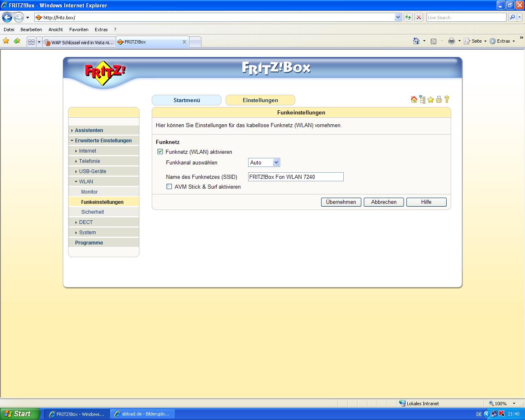Open Quick Tabs grid icon
The height and width of the screenshot is (420, 525).
point(32,42)
